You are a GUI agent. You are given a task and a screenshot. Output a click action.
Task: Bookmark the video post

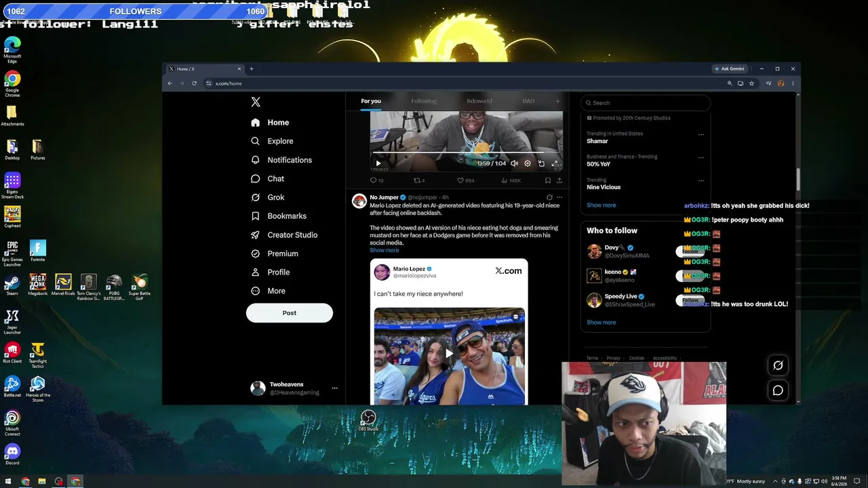click(548, 181)
